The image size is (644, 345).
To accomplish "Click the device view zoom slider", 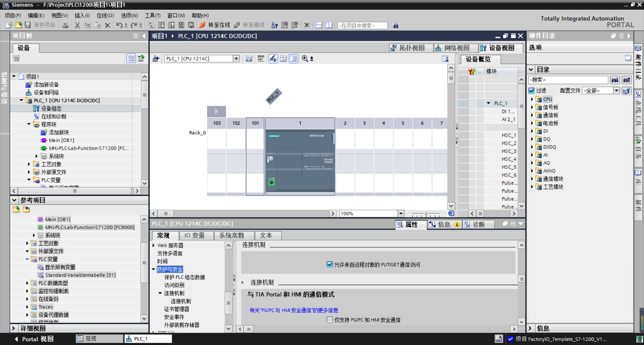I will pyautogui.click(x=426, y=213).
